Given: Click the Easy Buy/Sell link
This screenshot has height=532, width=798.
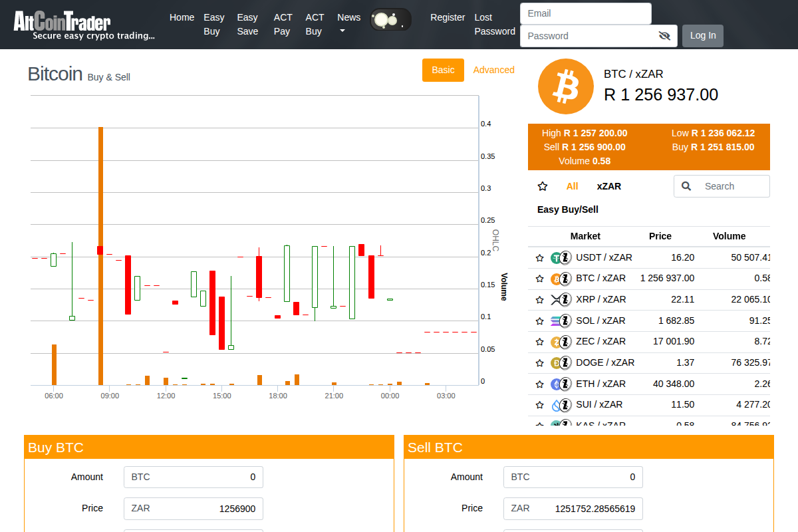Looking at the screenshot, I should tap(568, 209).
